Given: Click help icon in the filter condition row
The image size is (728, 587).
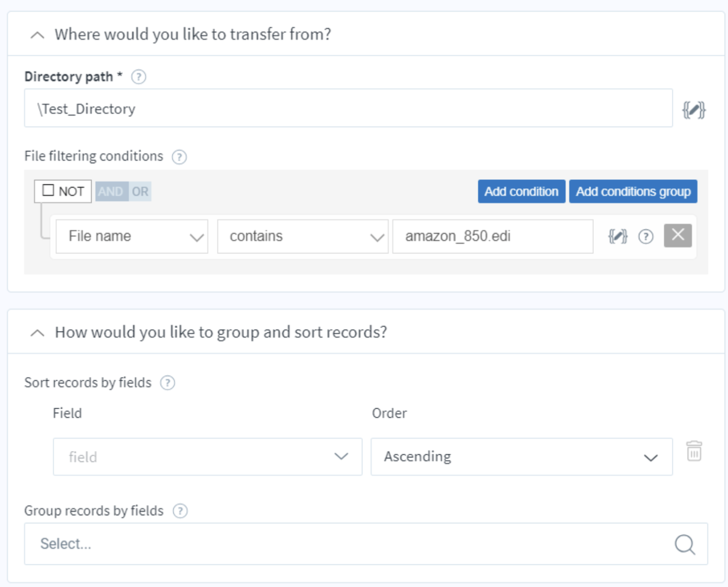Looking at the screenshot, I should [646, 236].
